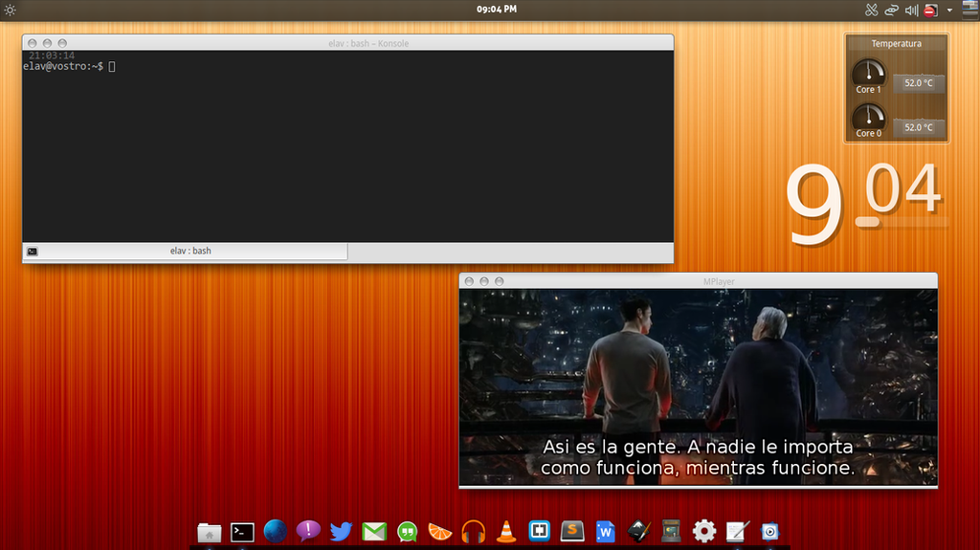Click the large 9 hour clock widget
The height and width of the screenshot is (550, 980).
point(814,204)
